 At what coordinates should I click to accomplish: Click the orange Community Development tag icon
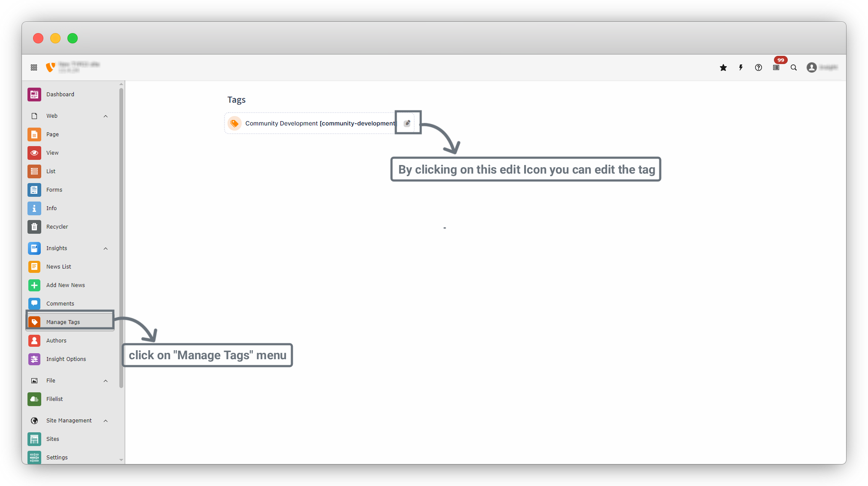click(234, 123)
